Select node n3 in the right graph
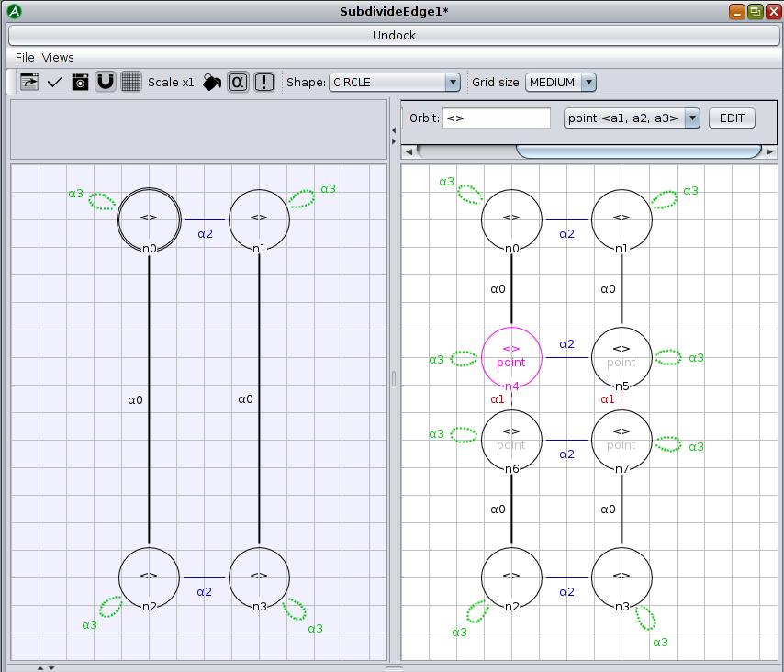This screenshot has width=784, height=672. (x=622, y=577)
